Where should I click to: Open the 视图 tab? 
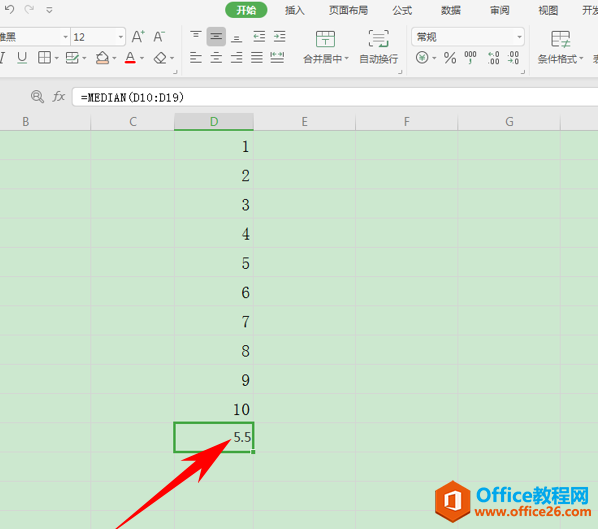click(x=548, y=10)
